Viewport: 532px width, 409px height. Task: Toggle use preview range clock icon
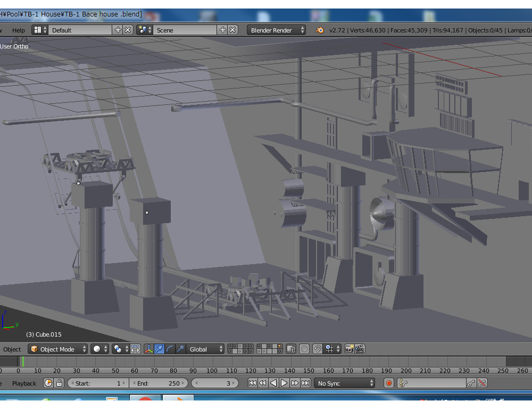[48, 383]
